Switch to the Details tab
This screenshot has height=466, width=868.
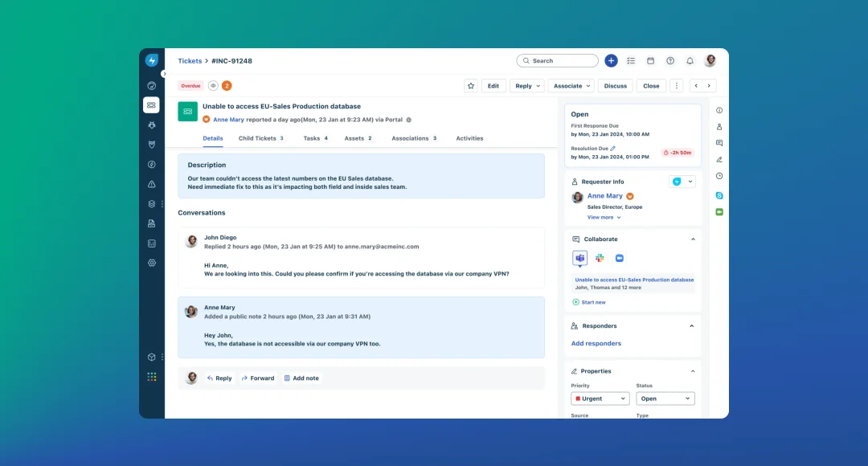[x=212, y=138]
